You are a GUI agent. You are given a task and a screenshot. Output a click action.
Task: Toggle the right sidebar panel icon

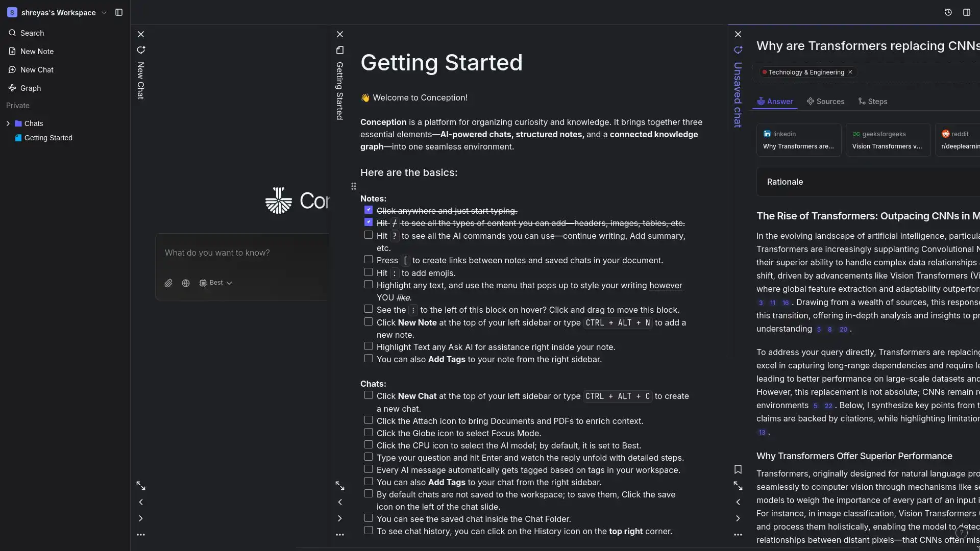point(967,12)
